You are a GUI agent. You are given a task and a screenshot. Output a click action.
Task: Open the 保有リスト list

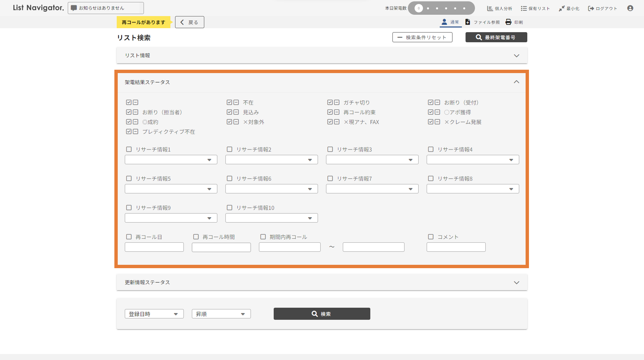click(535, 8)
